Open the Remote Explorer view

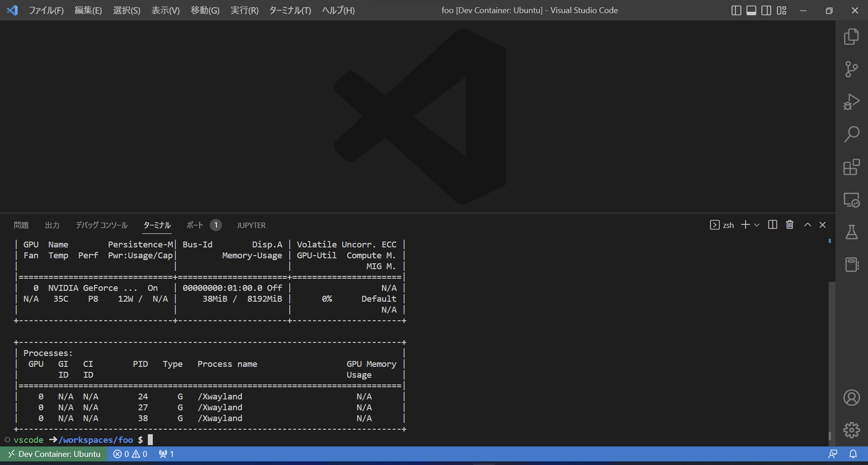coord(852,199)
